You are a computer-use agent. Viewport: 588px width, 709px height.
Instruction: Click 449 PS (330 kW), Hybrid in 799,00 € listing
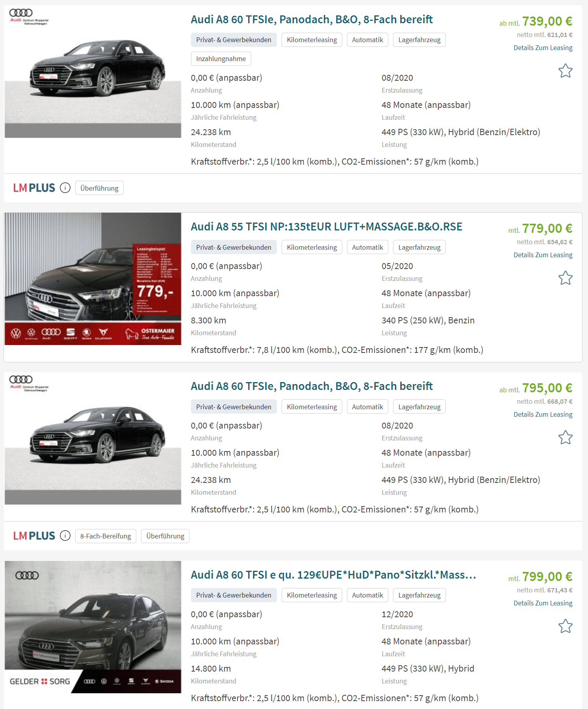[428, 668]
